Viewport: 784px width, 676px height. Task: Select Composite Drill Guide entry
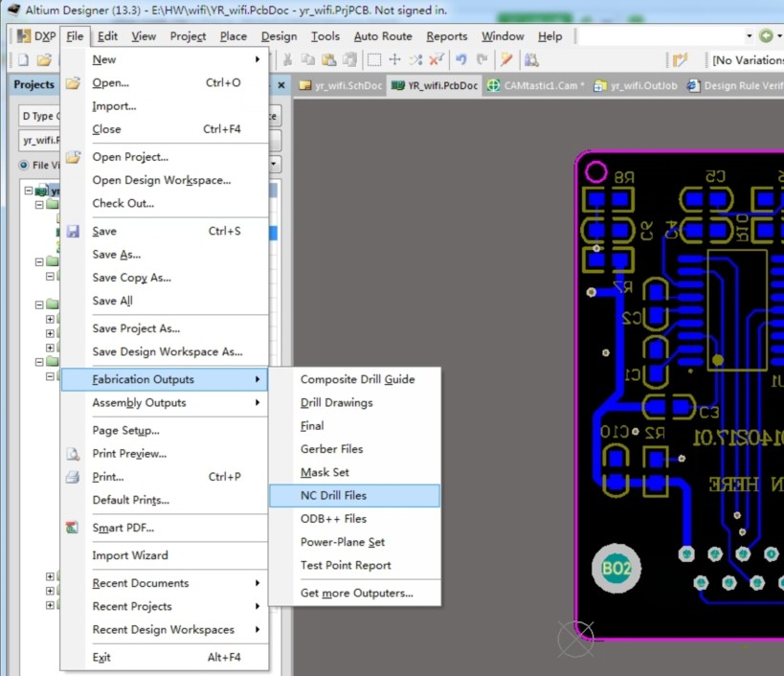354,379
